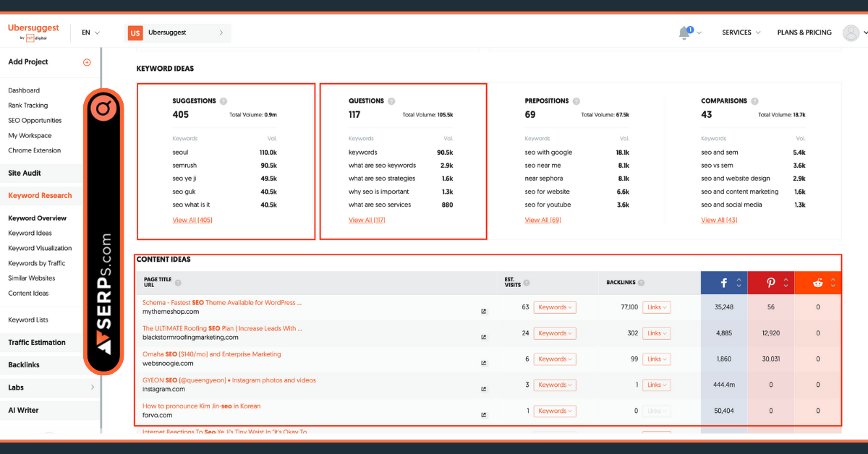868x454 pixels.
Task: Open Rank Tracking in sidebar
Action: click(x=28, y=106)
